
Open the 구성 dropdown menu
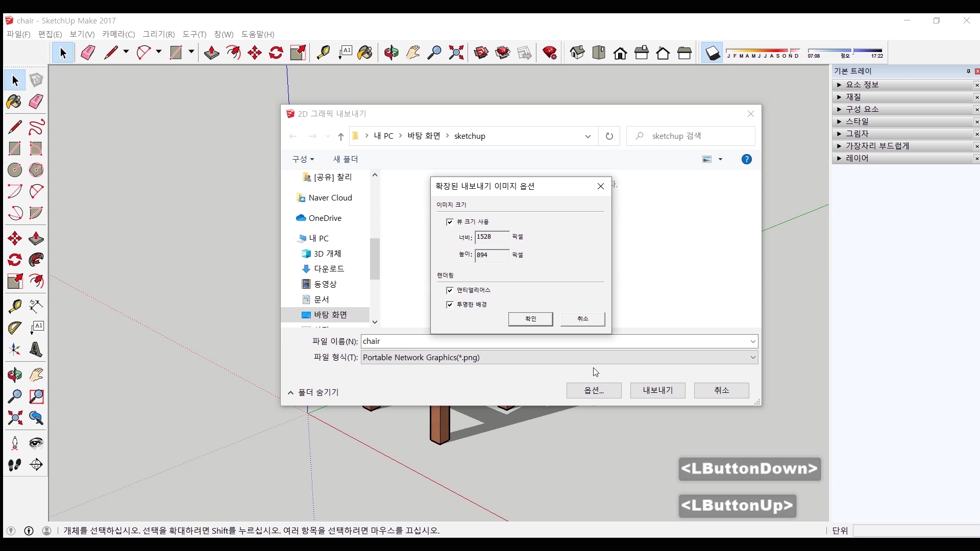(x=303, y=159)
